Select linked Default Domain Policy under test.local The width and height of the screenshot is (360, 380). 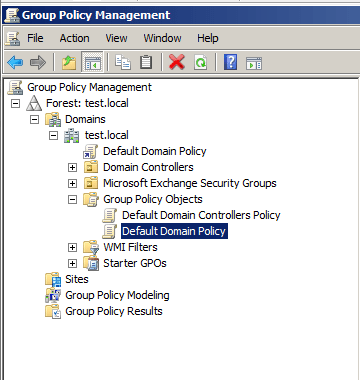coord(155,151)
